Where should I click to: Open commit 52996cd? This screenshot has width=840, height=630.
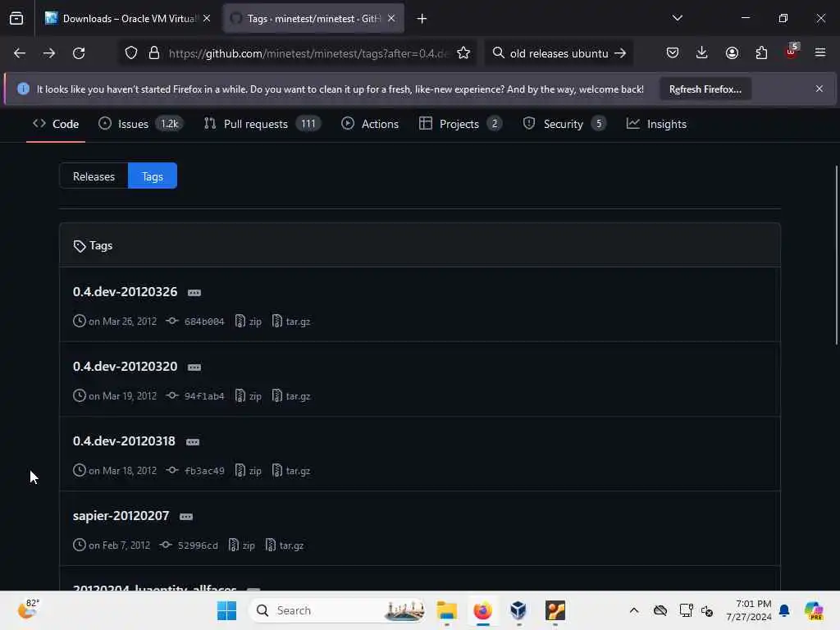pyautogui.click(x=198, y=546)
